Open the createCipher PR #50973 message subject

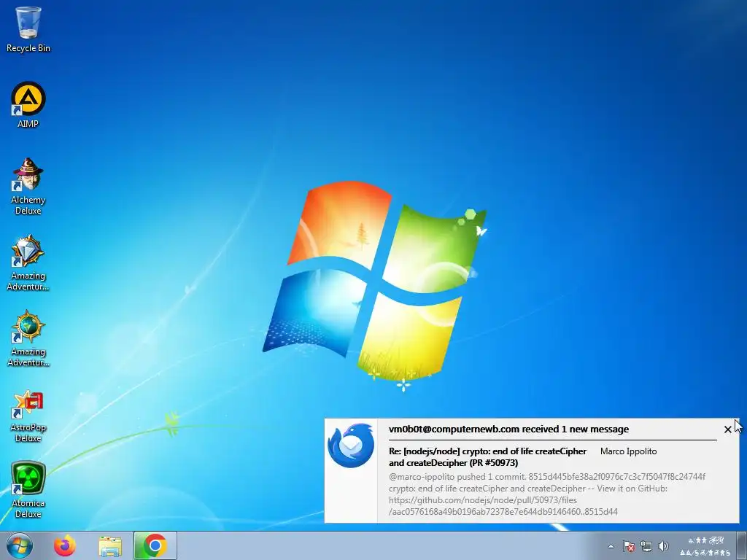click(487, 456)
